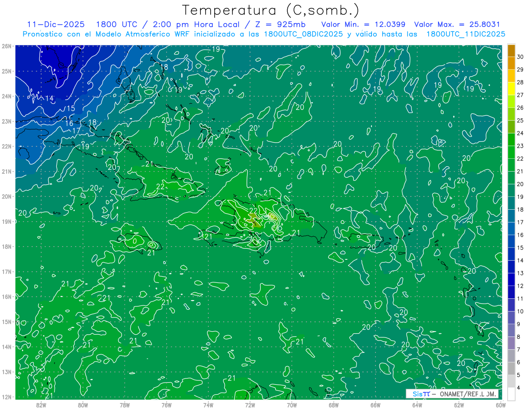
Task: Click the orange colorbar segment between 29 and 30
Action: (x=511, y=63)
